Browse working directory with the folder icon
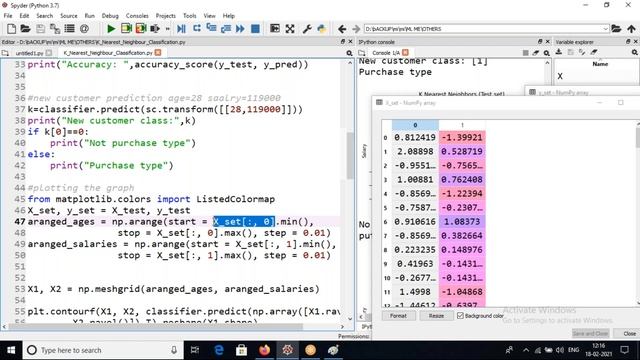640x360 pixels. [x=616, y=29]
